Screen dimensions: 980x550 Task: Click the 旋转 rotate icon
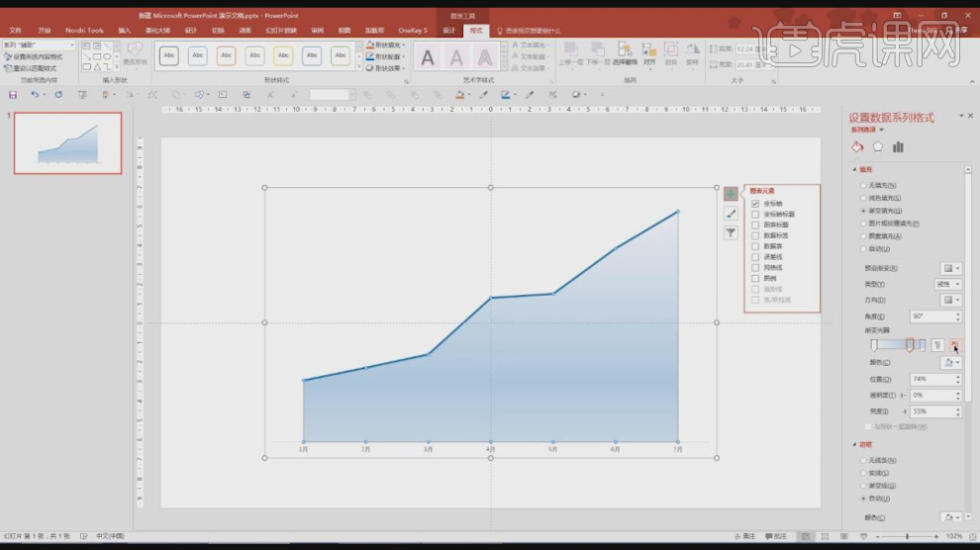tap(692, 53)
